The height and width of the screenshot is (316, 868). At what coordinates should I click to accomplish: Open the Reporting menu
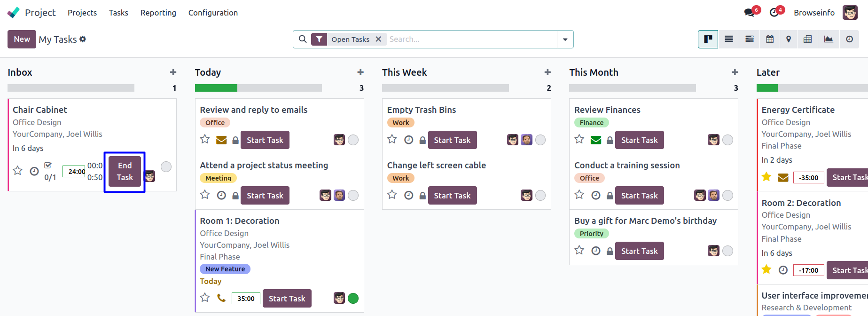click(x=158, y=13)
